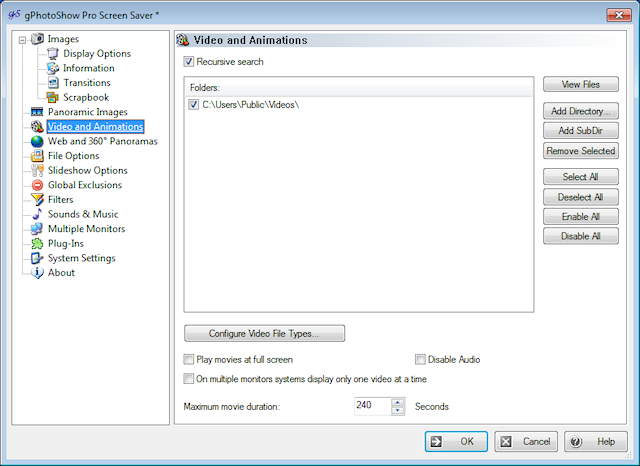Click the Information icon in tree
The image size is (640, 466).
[x=53, y=68]
